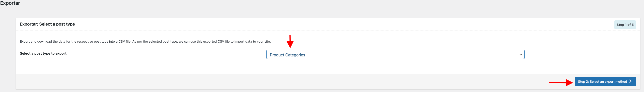This screenshot has width=644, height=92.
Task: Open the Product Categories post type dropdown
Action: coord(395,54)
